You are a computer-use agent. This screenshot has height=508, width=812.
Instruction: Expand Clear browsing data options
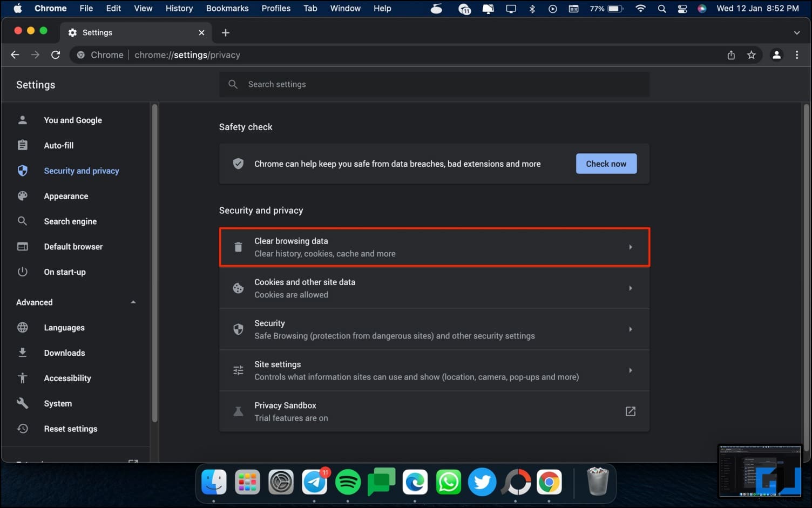[x=630, y=247]
